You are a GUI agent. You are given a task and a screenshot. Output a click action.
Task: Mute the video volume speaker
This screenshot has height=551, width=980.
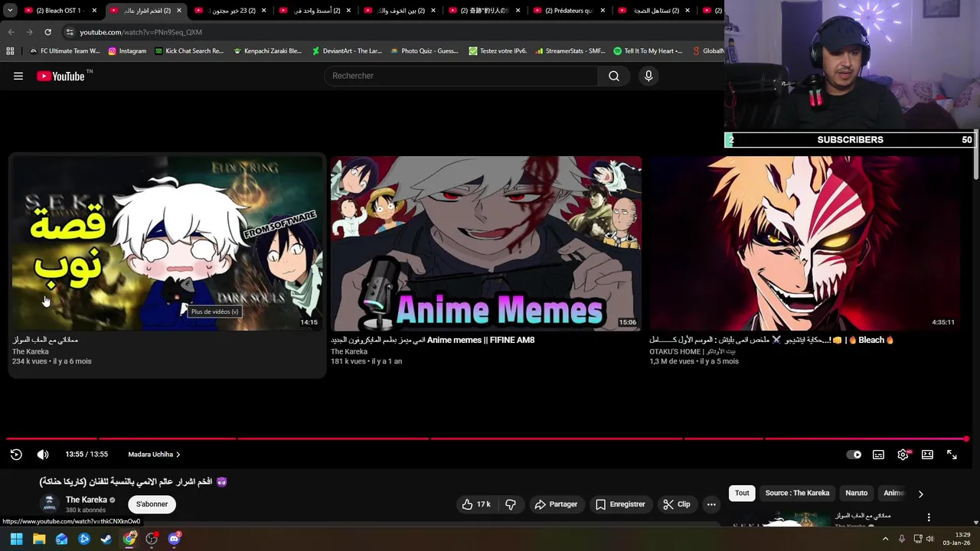(43, 455)
